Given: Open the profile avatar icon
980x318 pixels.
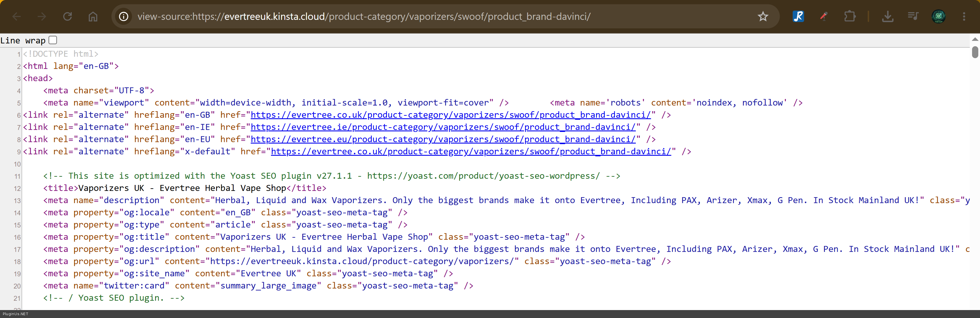Looking at the screenshot, I should click(x=939, y=16).
